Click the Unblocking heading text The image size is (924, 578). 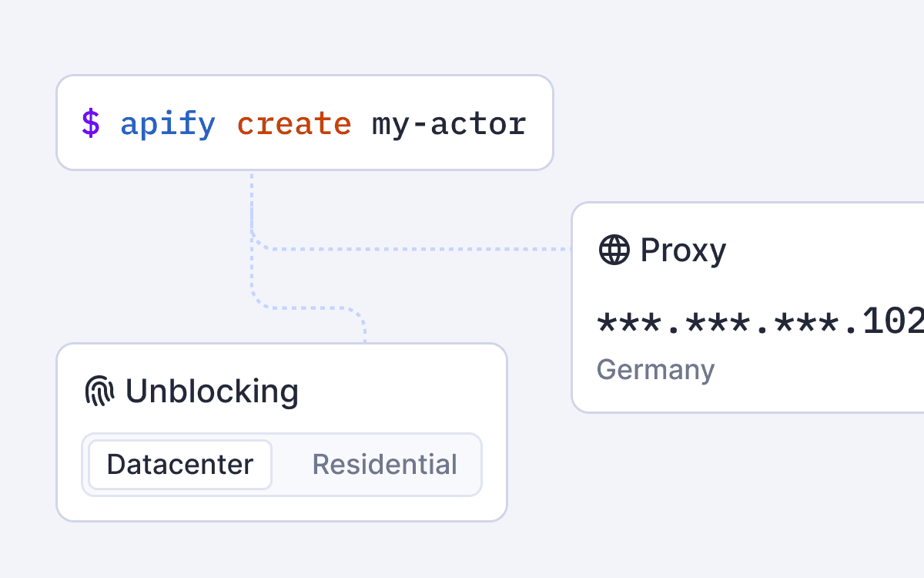coord(212,391)
